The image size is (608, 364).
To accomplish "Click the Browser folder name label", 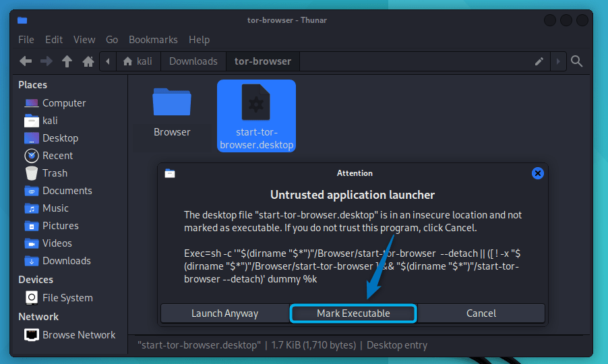I will (172, 132).
